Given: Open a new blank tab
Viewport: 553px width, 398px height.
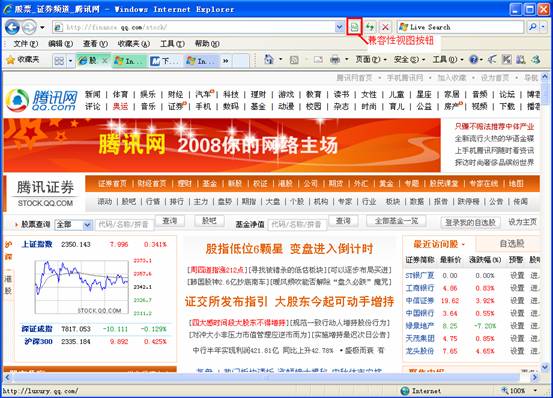Looking at the screenshot, I should 241,61.
